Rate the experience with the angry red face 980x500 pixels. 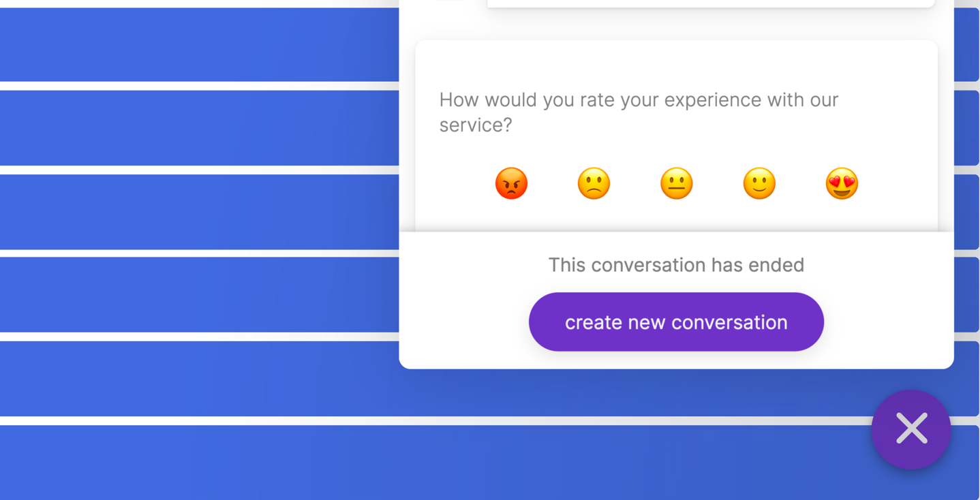(511, 183)
